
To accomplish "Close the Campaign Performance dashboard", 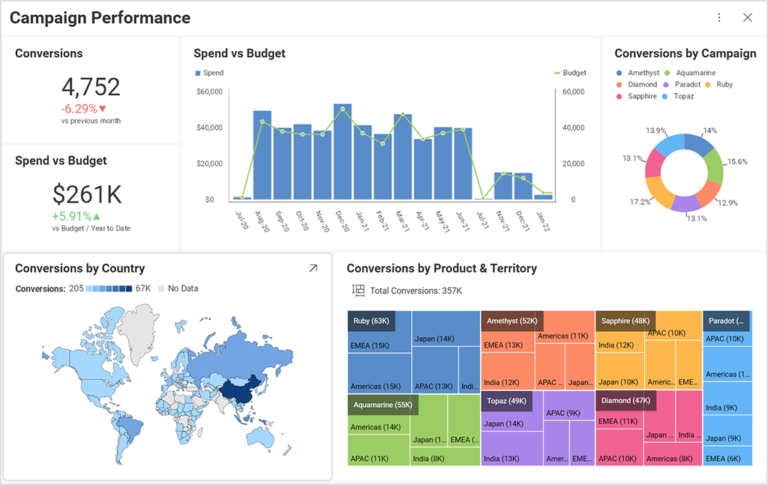I will tap(747, 18).
